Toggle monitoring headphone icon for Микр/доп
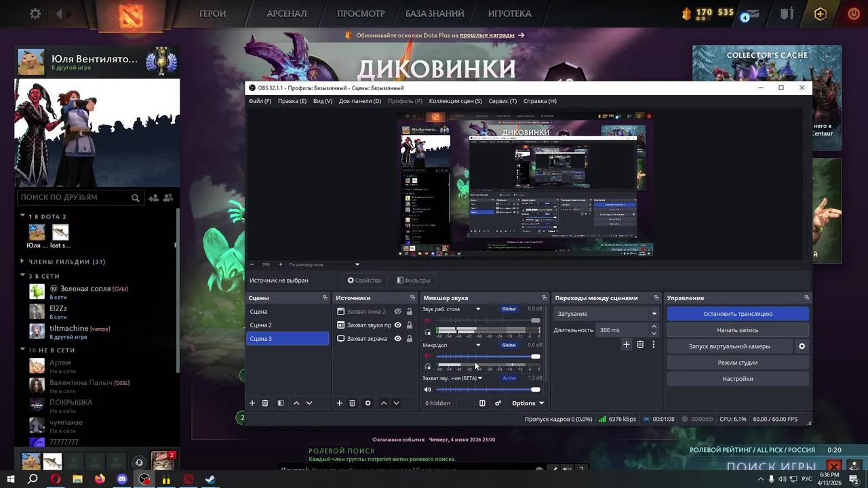Viewport: 868px width, 488px height. click(427, 367)
